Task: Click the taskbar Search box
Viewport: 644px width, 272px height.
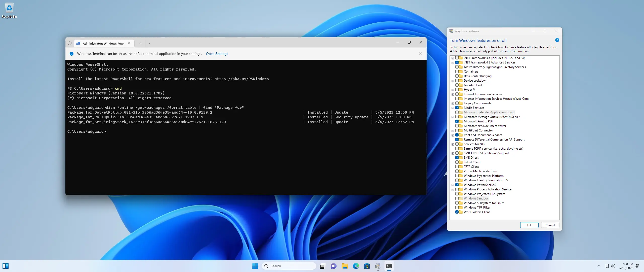Action: (289, 266)
